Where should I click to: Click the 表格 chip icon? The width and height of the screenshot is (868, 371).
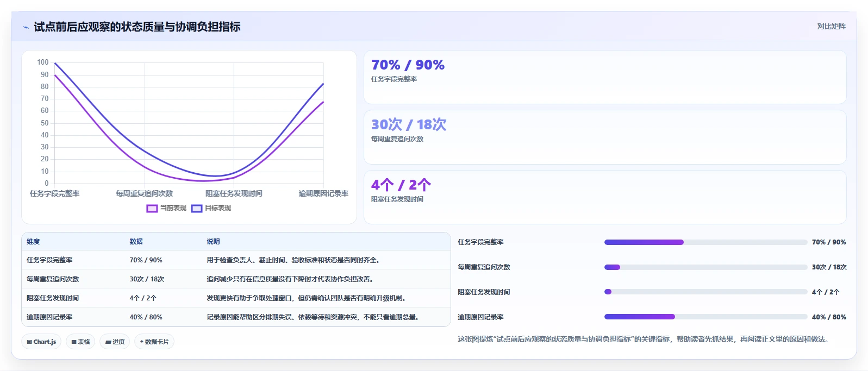(x=74, y=342)
